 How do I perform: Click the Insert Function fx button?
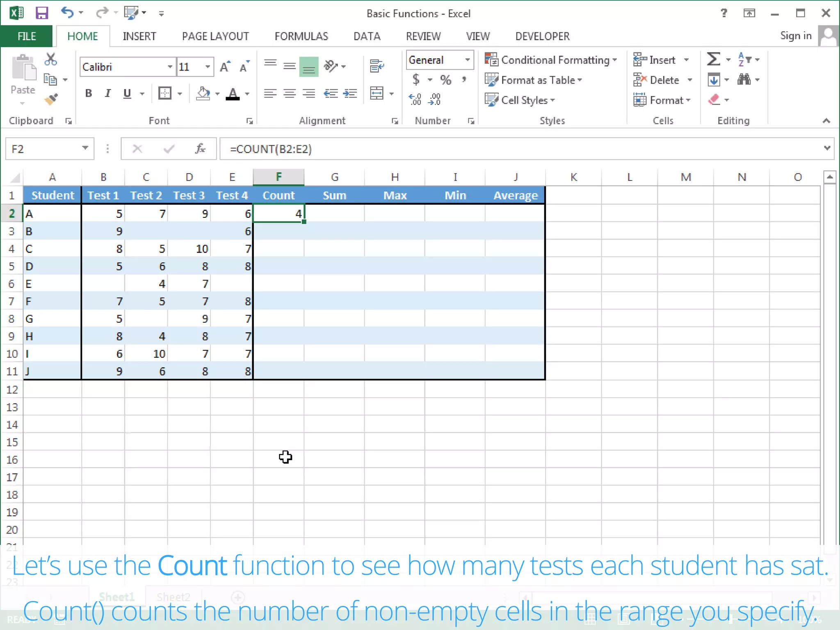pos(200,148)
